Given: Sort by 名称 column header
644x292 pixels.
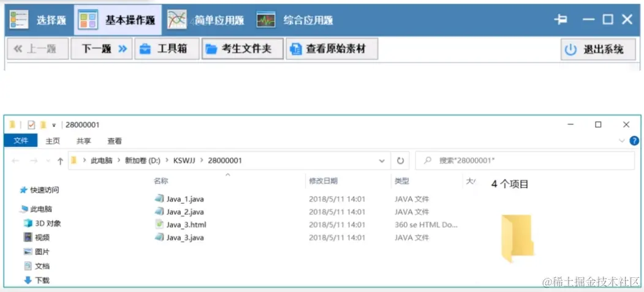Looking at the screenshot, I should tap(161, 181).
